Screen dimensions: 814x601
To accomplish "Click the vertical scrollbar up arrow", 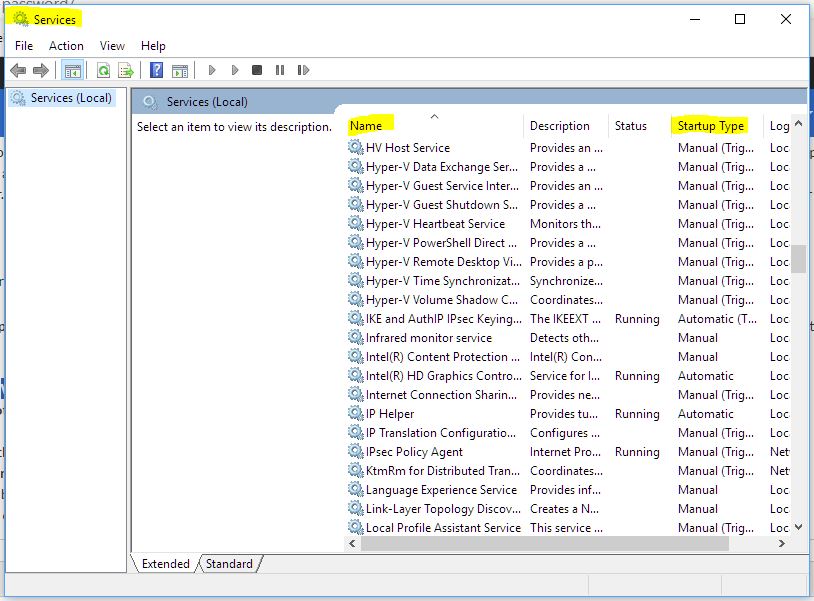I will pos(798,124).
